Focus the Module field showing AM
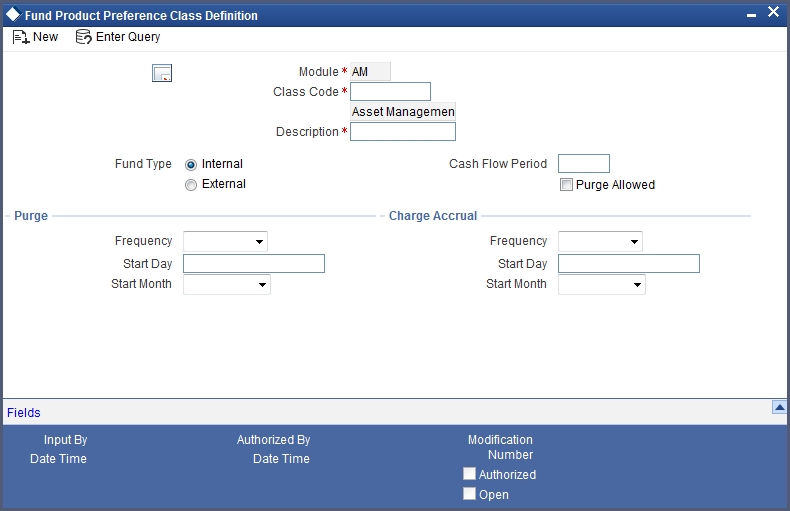 coord(370,72)
